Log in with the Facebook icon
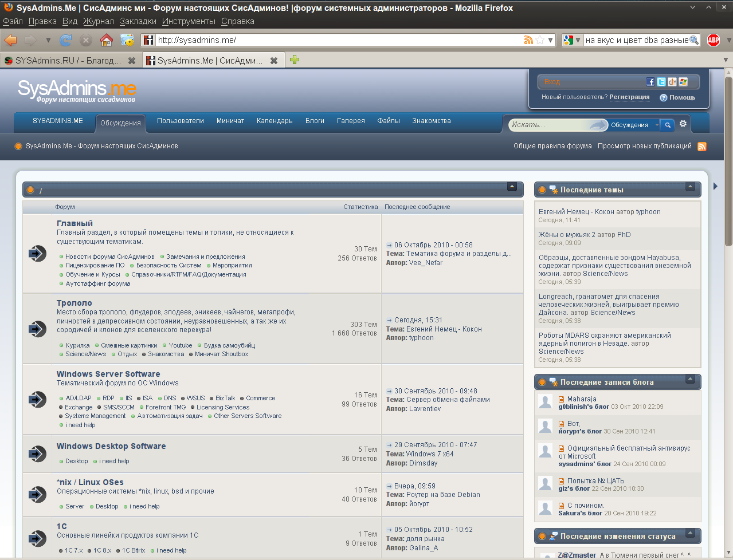This screenshot has height=560, width=733. 650,82
